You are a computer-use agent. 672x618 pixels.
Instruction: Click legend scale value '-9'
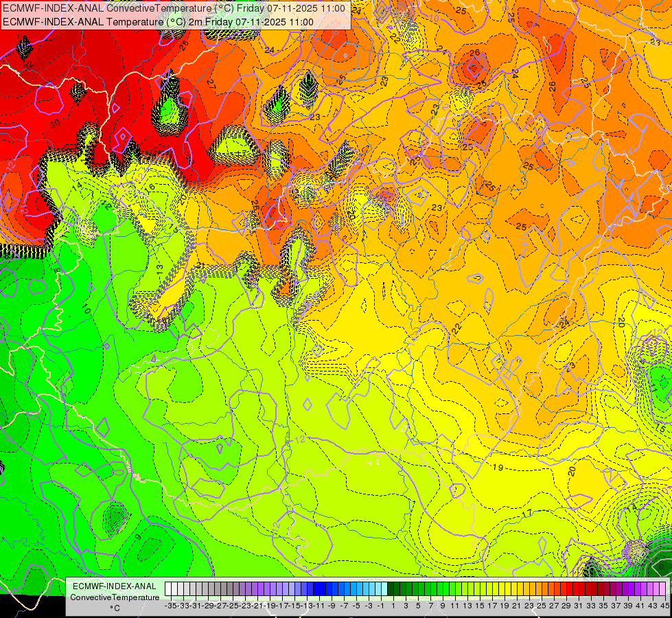click(x=332, y=606)
